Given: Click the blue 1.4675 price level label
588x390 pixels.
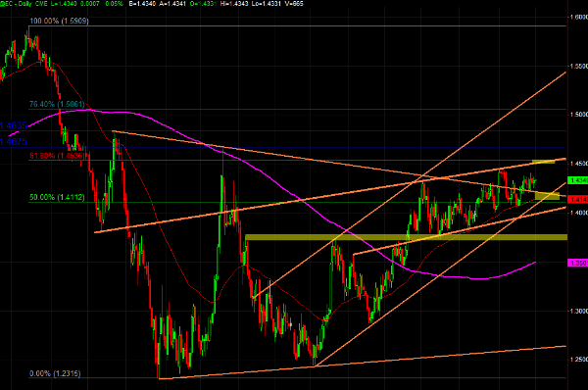Looking at the screenshot, I should (x=14, y=142).
